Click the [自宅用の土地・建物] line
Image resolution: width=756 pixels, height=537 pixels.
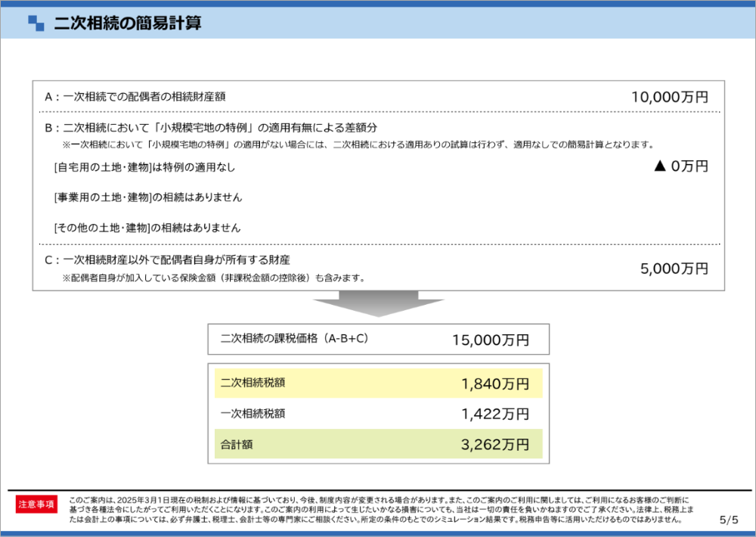[144, 167]
